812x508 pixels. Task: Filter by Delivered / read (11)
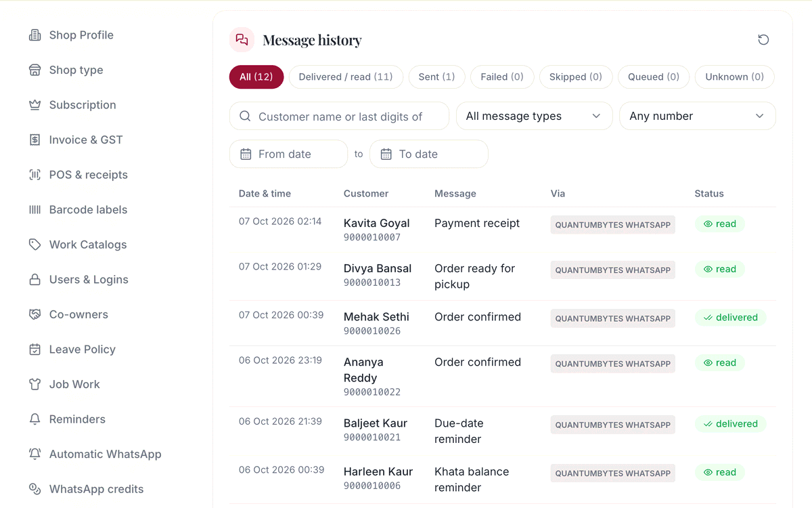pyautogui.click(x=346, y=77)
